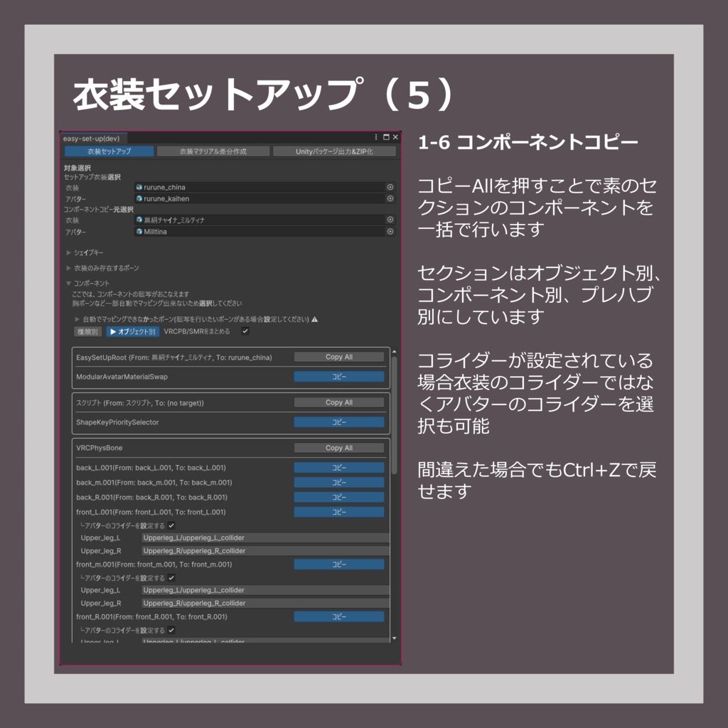Viewport: 728px width, 728px height.
Task: Click コピー for ModularAvatarMaterialSwap
Action: 339,377
